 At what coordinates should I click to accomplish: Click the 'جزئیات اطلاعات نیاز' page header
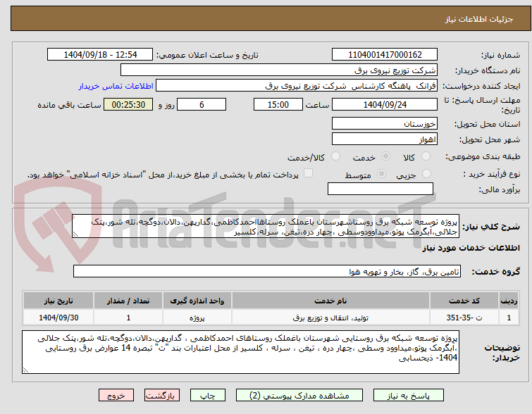(x=479, y=19)
